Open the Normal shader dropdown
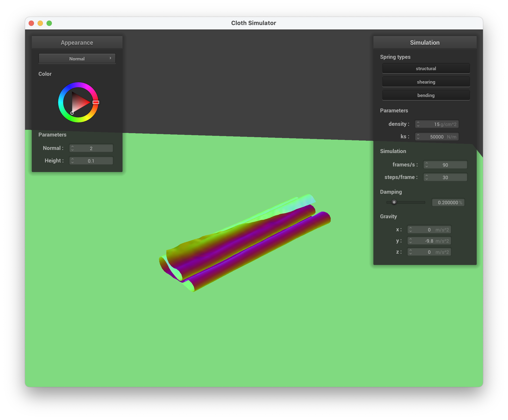Screen dimensions: 508x420 point(77,59)
